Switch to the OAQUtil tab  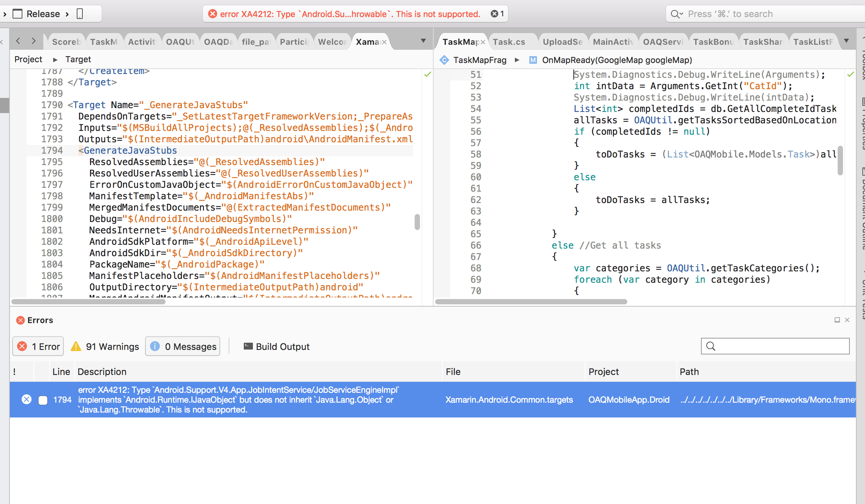tap(180, 42)
